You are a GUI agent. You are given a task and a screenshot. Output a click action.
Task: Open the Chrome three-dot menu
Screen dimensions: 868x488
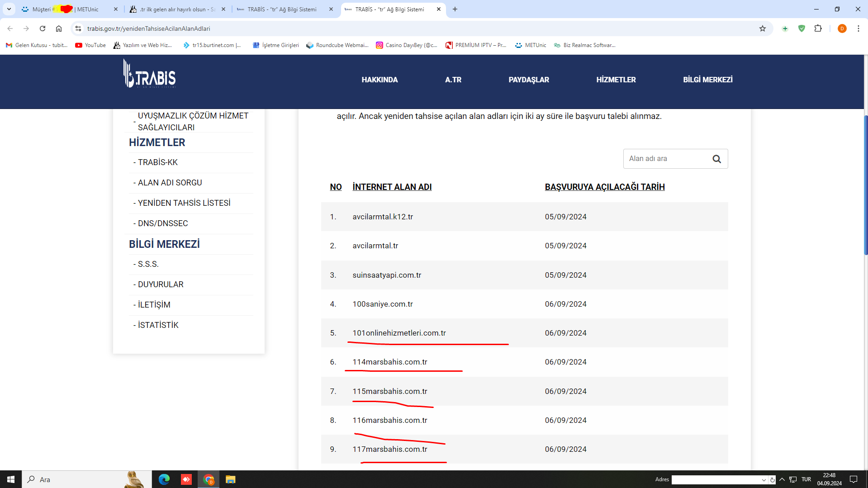(858, 28)
